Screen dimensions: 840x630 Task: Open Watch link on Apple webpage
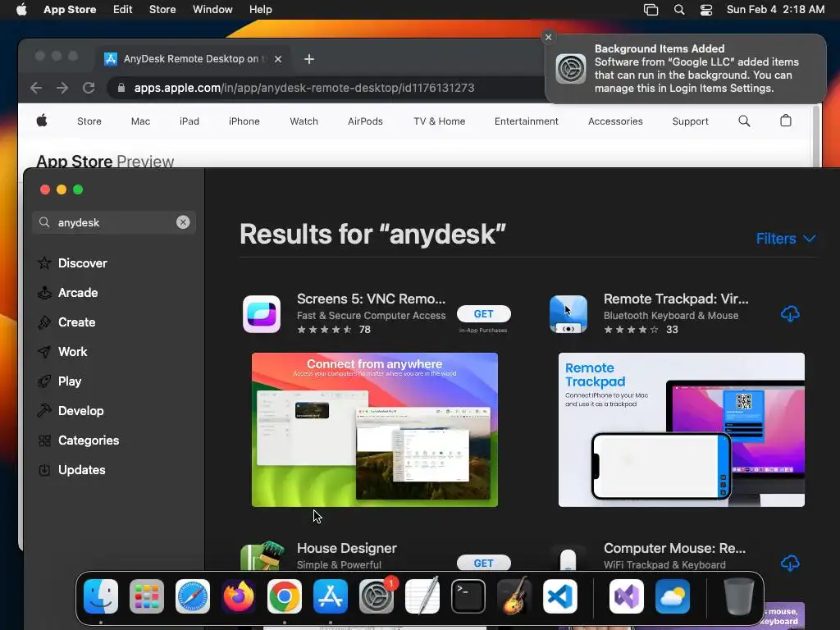point(304,121)
